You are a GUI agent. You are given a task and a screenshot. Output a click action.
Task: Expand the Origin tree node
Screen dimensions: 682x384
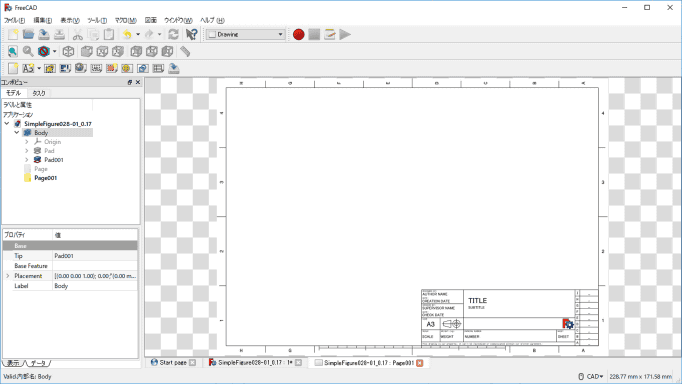coord(27,142)
